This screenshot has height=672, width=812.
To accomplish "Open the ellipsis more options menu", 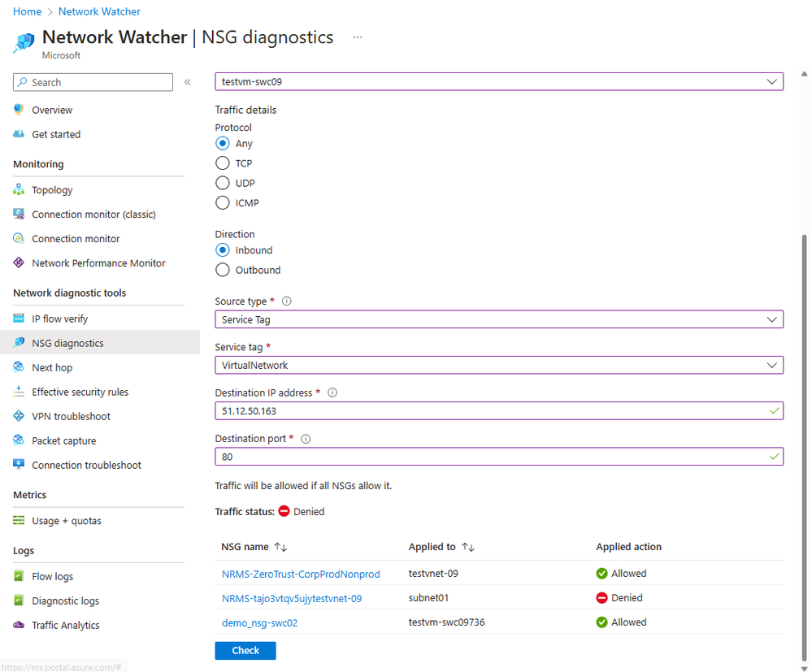I will pos(358,37).
